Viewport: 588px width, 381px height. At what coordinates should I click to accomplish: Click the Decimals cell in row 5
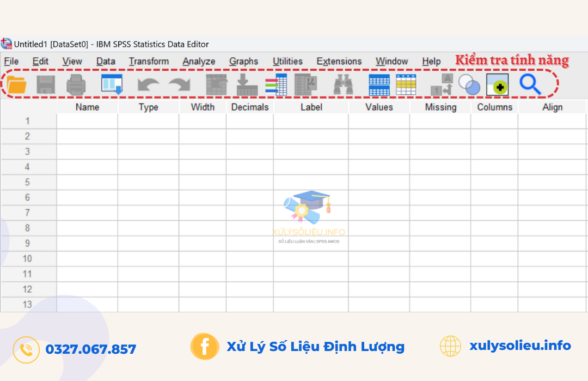(x=250, y=182)
